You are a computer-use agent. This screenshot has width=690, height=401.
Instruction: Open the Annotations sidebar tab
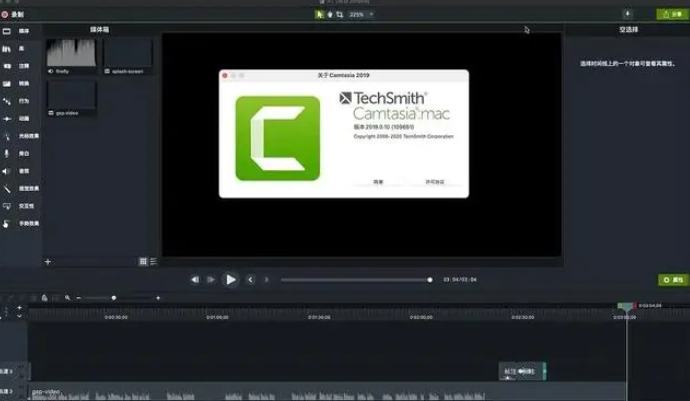9,66
